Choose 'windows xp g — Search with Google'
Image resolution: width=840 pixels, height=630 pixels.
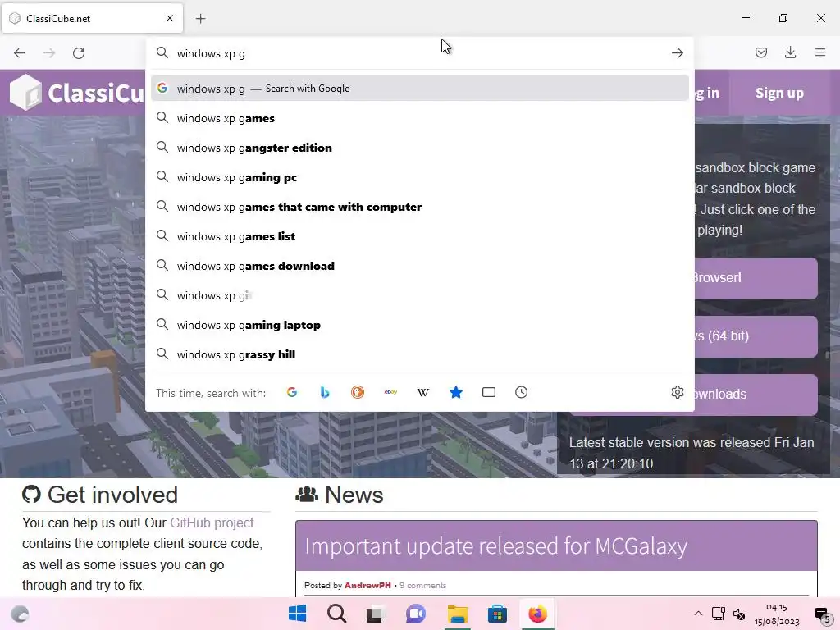[420, 89]
